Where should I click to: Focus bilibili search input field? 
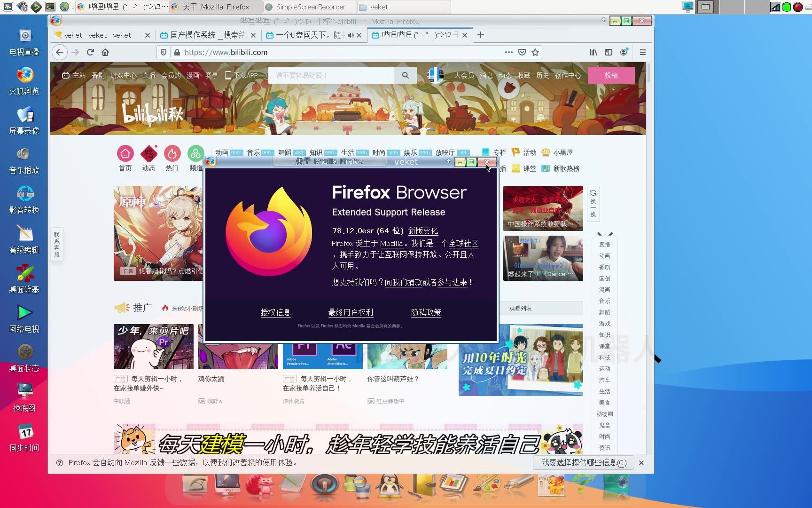point(331,75)
